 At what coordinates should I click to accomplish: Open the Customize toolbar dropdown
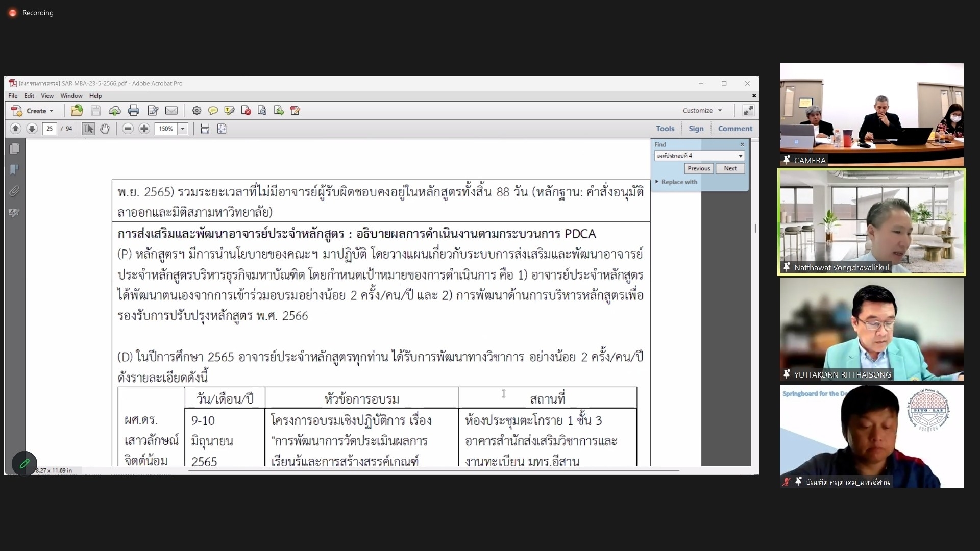pyautogui.click(x=702, y=111)
